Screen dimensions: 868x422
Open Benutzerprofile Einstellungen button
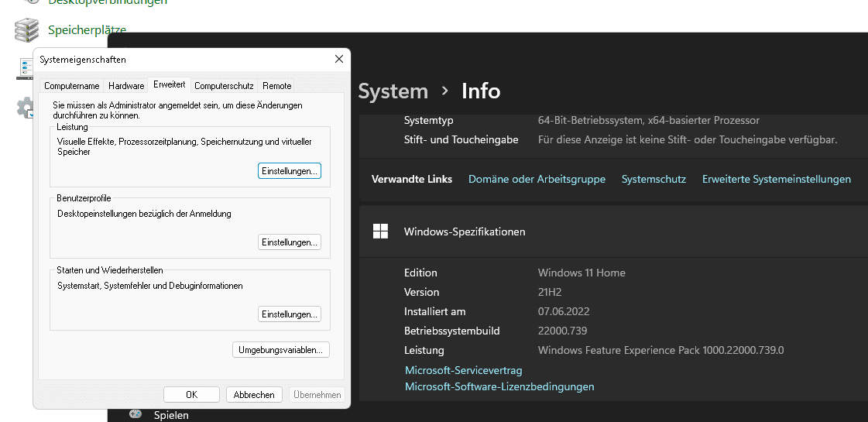290,242
